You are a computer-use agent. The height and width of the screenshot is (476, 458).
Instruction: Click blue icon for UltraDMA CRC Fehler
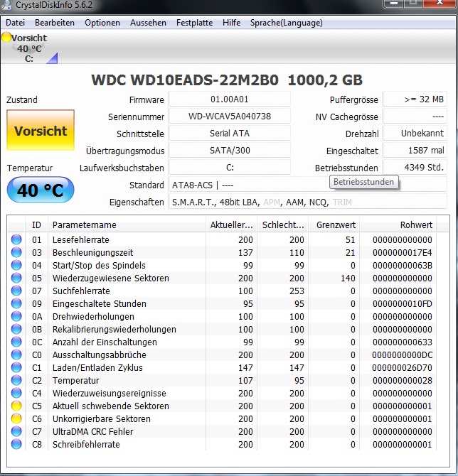pyautogui.click(x=16, y=432)
